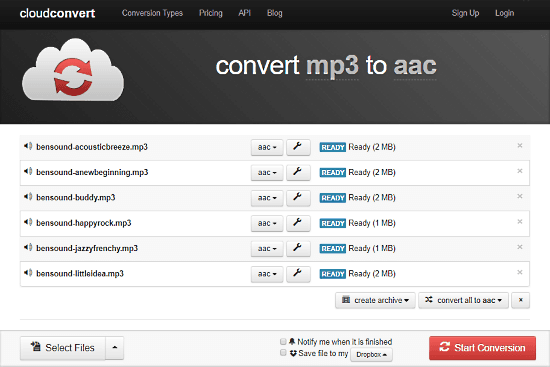Click speaker icon for bensound-happyrock.mp3
Viewport: 550px width, 367px height.
point(28,222)
